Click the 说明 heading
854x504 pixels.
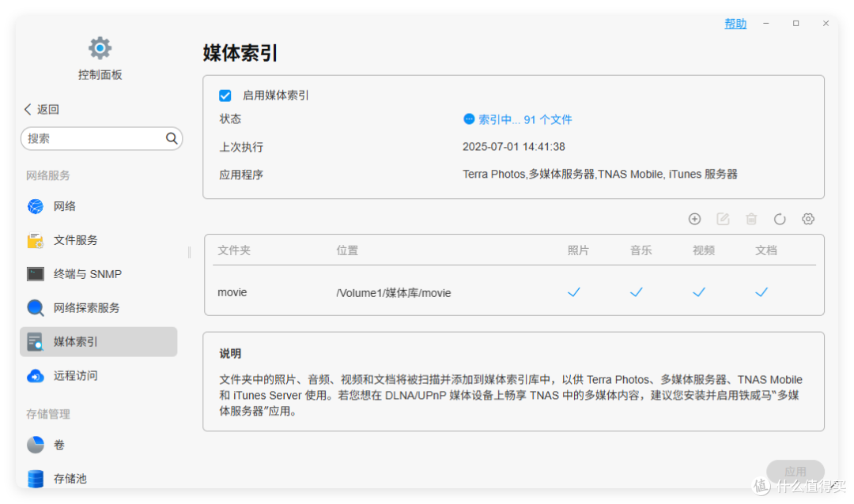click(230, 354)
